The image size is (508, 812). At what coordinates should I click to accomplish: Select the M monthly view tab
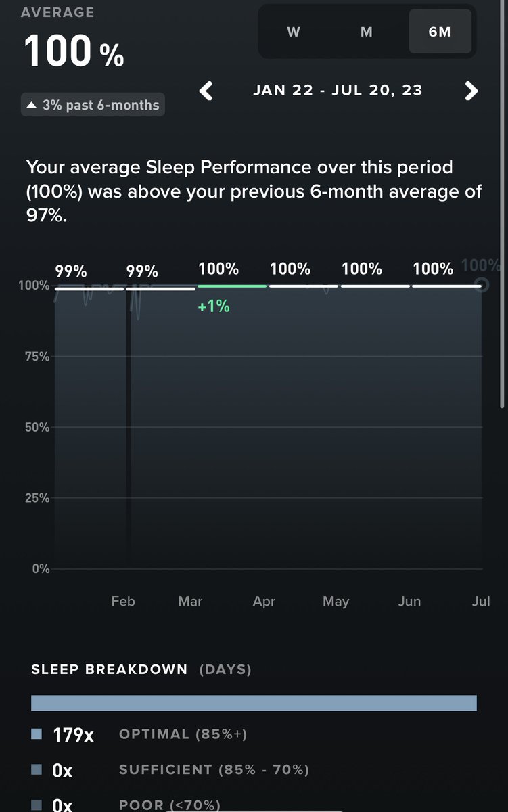[x=367, y=32]
